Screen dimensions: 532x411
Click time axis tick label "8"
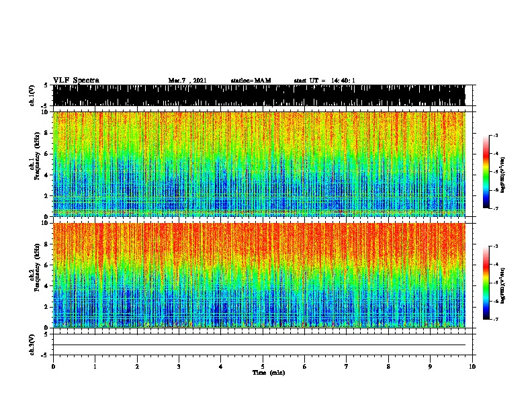(x=388, y=366)
